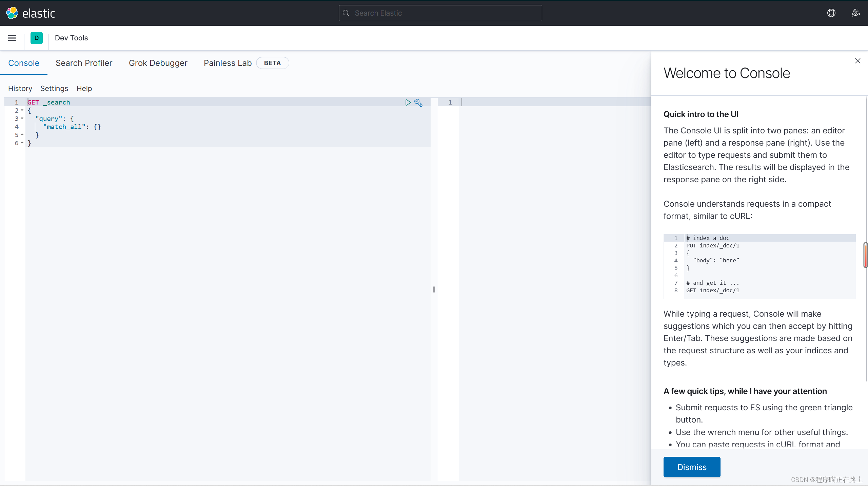Switch to the Search Profiler tab
The width and height of the screenshot is (868, 486).
84,63
